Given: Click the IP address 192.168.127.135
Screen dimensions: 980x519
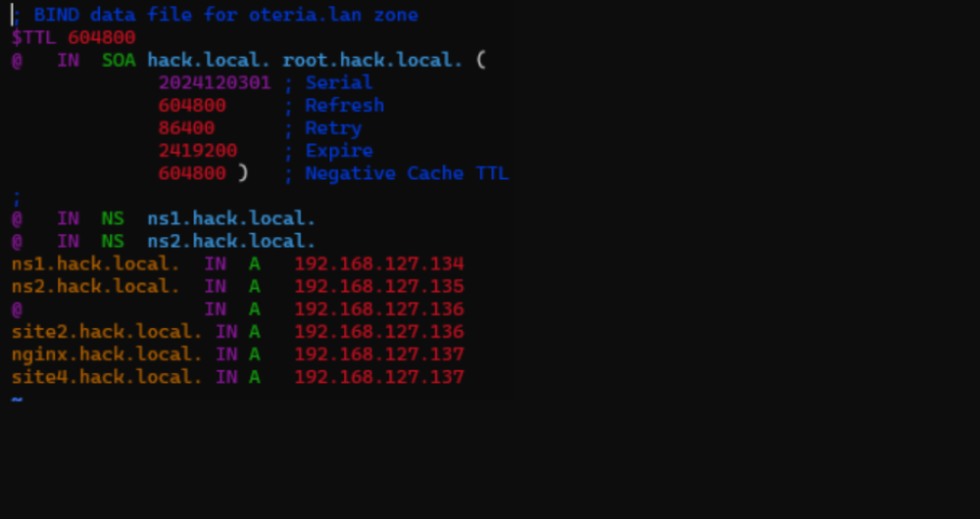Looking at the screenshot, I should pos(378,286).
